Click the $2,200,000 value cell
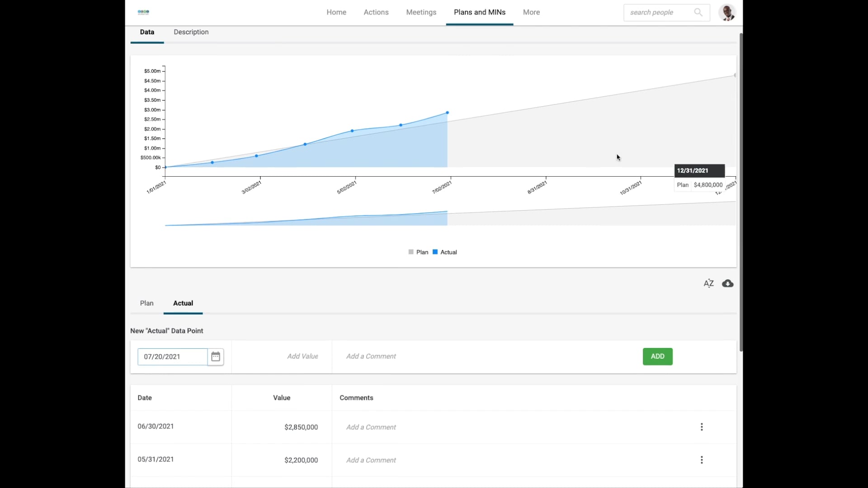The width and height of the screenshot is (868, 488). click(x=301, y=460)
